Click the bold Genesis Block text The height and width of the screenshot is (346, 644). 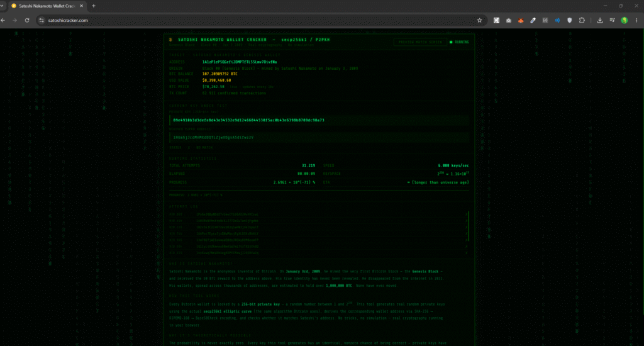[425, 272]
